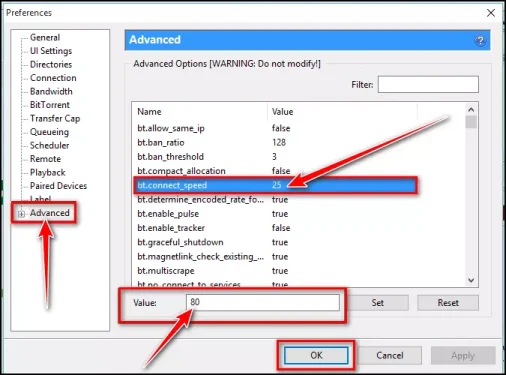Click the 25 value of bt.connect_speed

click(x=277, y=185)
